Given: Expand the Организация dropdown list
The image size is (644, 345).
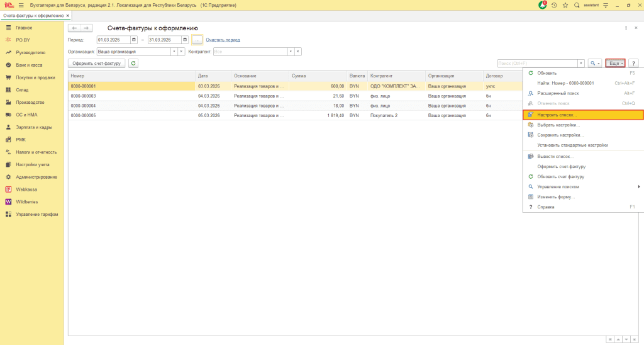Looking at the screenshot, I should pos(174,52).
